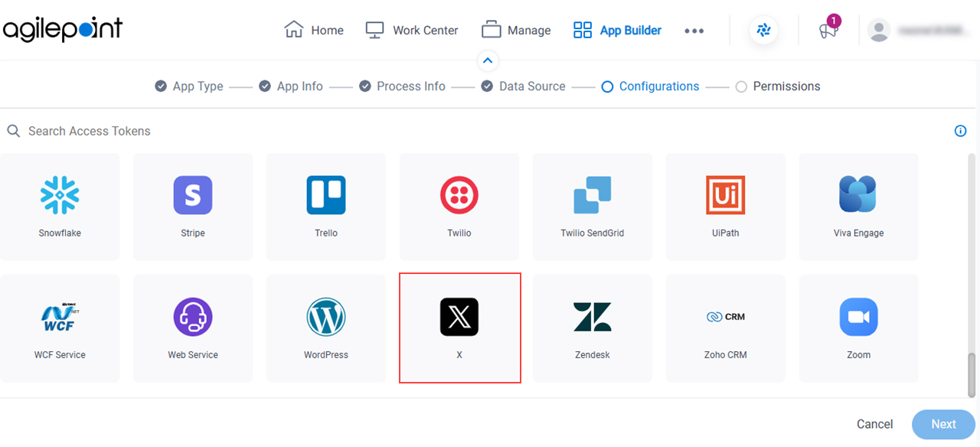980x447 pixels.
Task: Pick the Zendesk access token icon
Action: 593,317
